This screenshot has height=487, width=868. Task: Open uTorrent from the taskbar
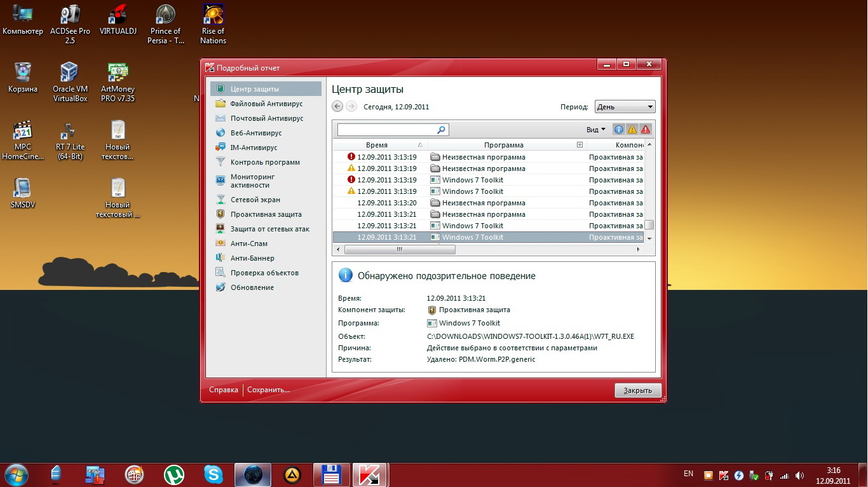click(173, 474)
